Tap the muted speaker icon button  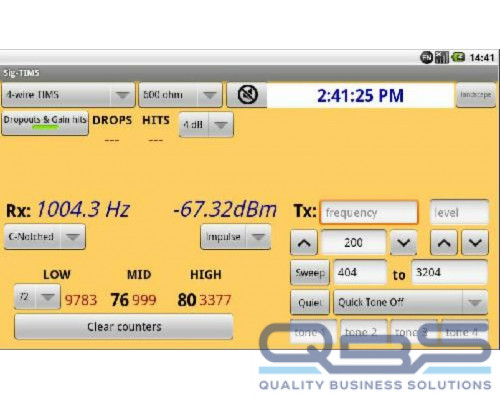click(x=247, y=95)
